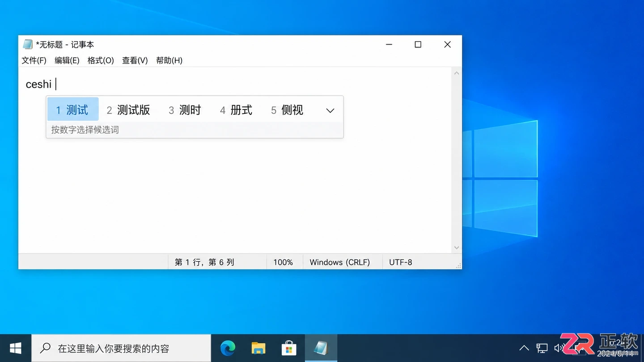Open File Explorer from the taskbar
This screenshot has width=644, height=362.
tap(258, 348)
